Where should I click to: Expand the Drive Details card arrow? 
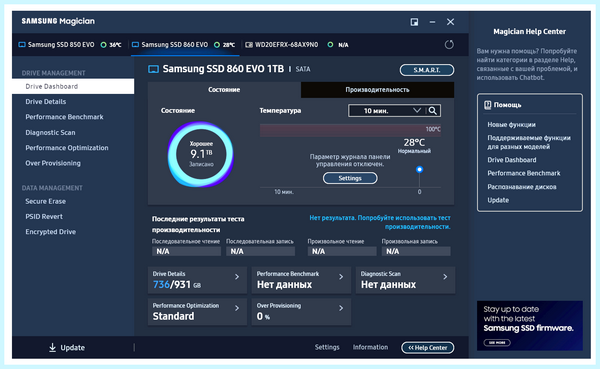(x=237, y=277)
